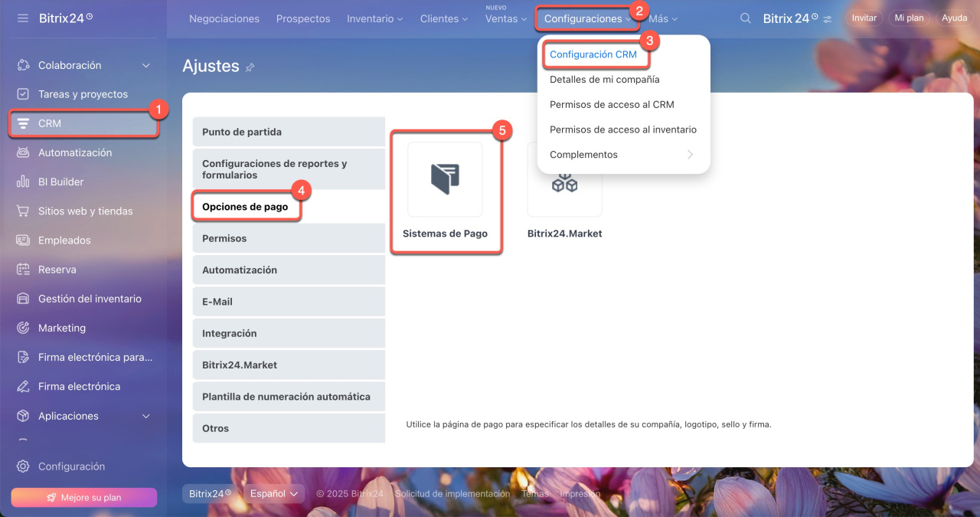Click the Sitios web y tiendas cart icon

tap(23, 211)
